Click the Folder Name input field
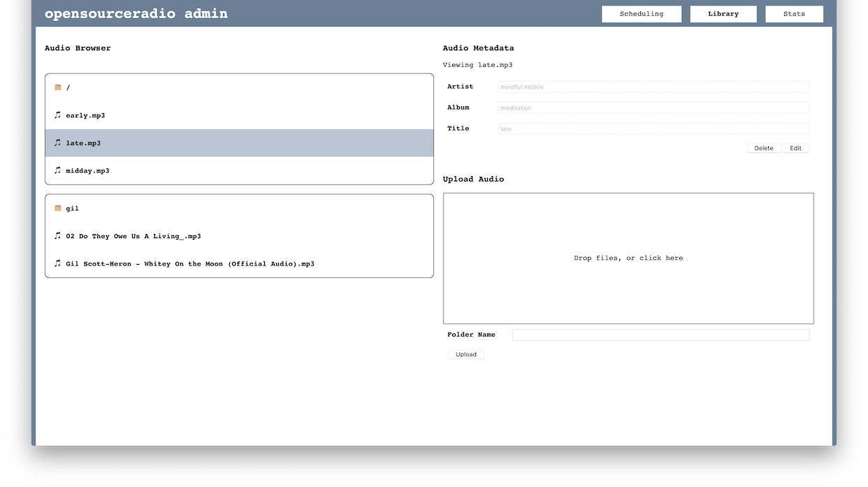Screen dimensions: 868x487 [x=660, y=335]
